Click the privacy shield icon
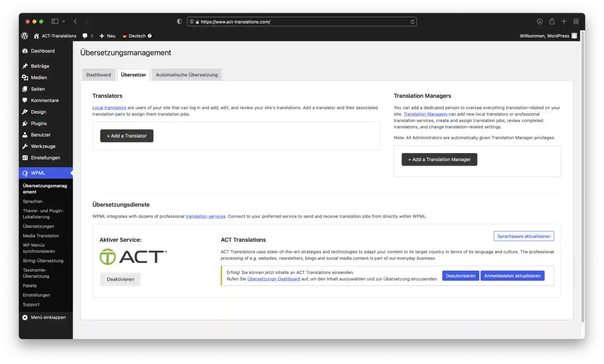Viewport: 604px width, 364px height. point(179,22)
